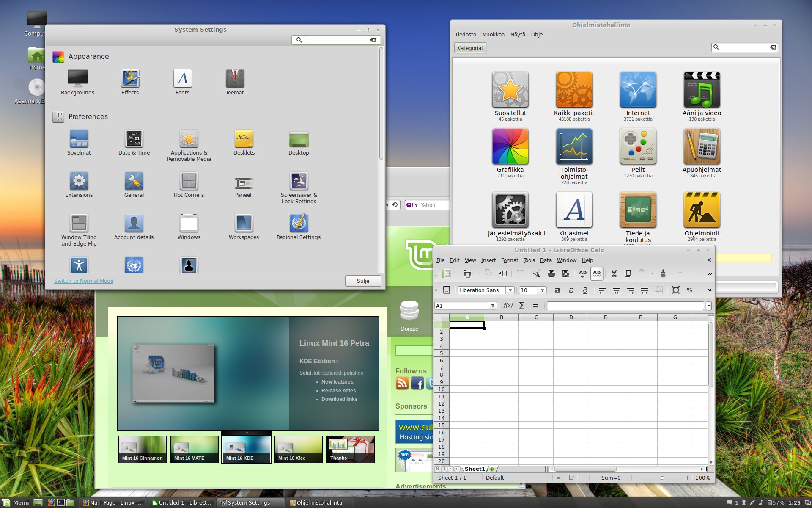812x508 pixels.
Task: Expand Liberation Sans font name dropdown
Action: tap(510, 290)
